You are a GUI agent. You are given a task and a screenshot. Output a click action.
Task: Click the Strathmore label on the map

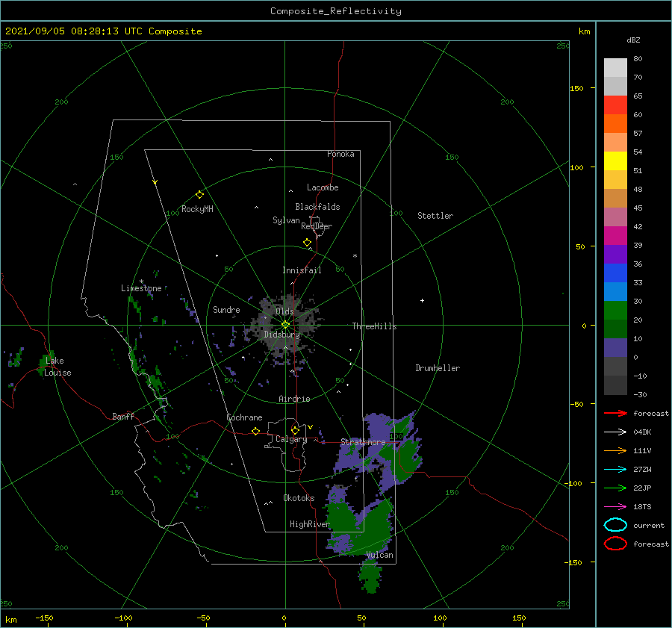point(363,442)
